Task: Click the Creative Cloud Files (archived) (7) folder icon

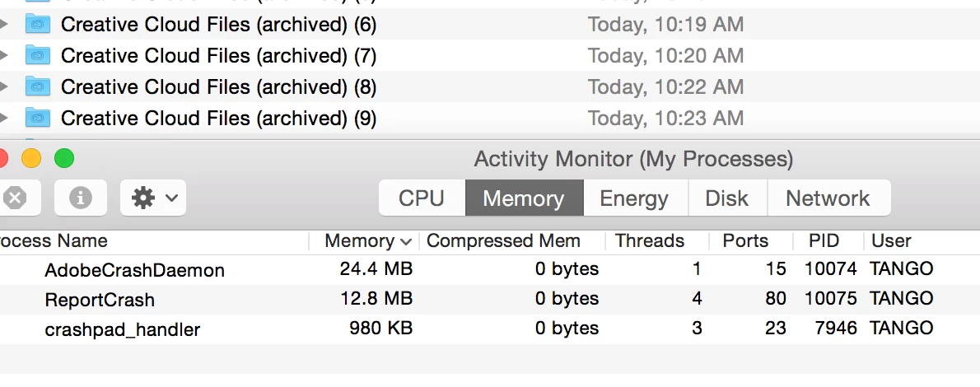Action: (x=38, y=55)
